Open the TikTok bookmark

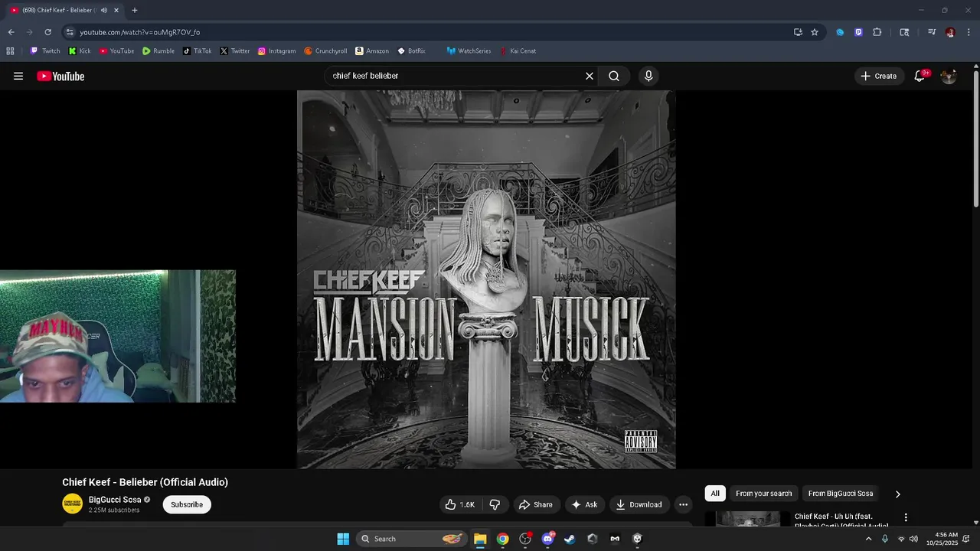(x=198, y=51)
